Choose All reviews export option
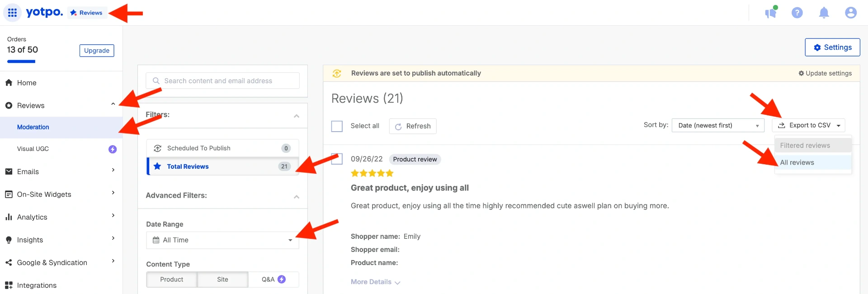Image resolution: width=868 pixels, height=294 pixels. (x=813, y=162)
